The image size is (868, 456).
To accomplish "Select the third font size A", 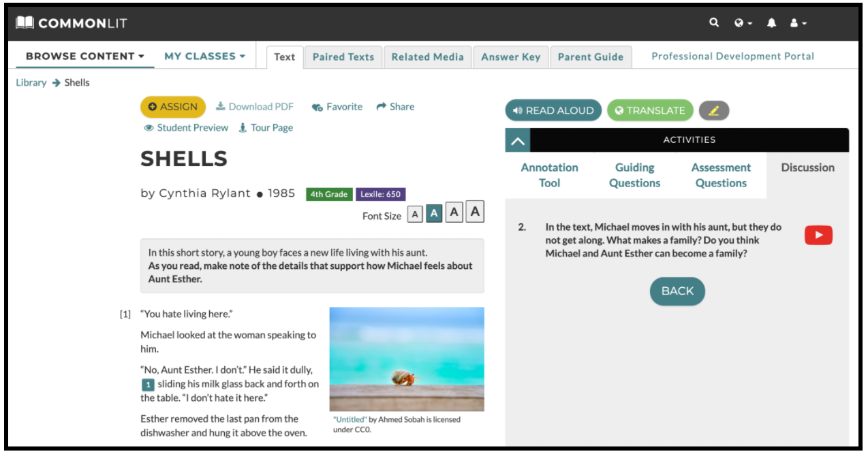I will tap(454, 213).
